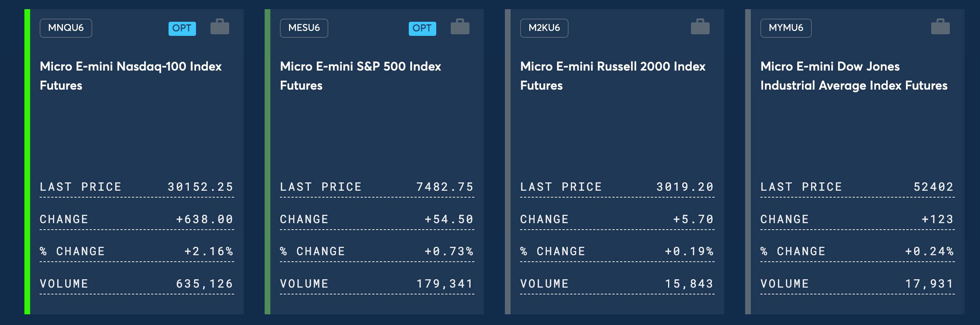Open options via OPT badge on MESU6
This screenshot has width=980, height=325.
[x=423, y=28]
